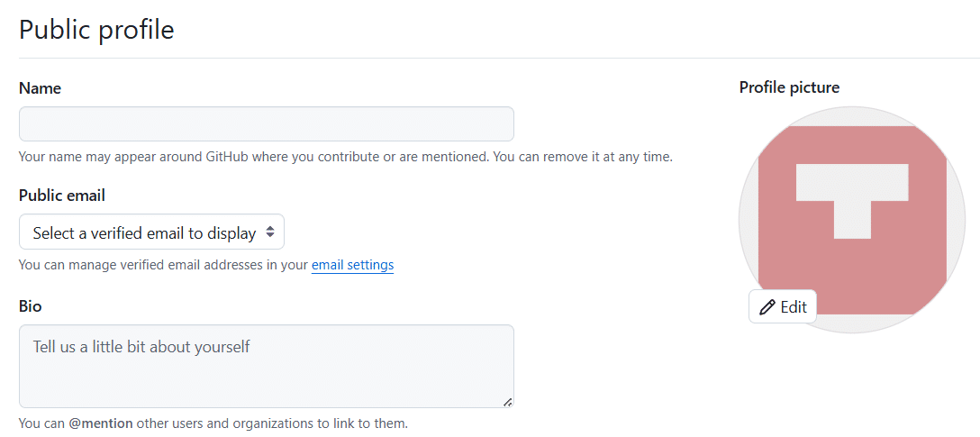The width and height of the screenshot is (980, 437).
Task: Click the up-down arrows on email select
Action: (x=269, y=232)
